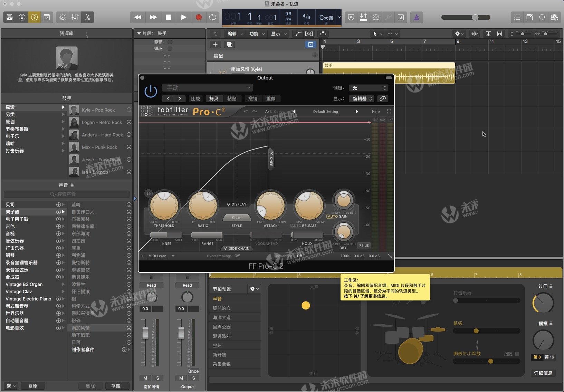
Task: Open the 编辑 menu in tracks area
Action: (235, 34)
